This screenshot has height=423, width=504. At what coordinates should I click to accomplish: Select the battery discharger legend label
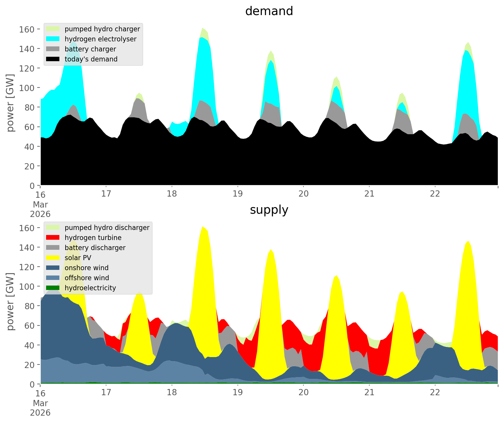(95, 248)
